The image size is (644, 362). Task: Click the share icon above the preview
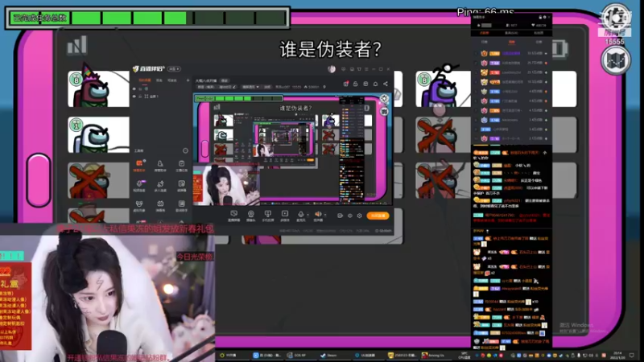point(386,84)
